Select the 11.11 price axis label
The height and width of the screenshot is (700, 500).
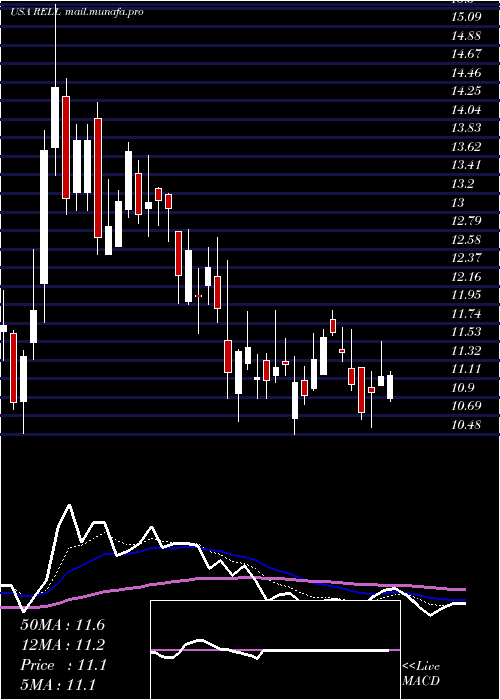tap(467, 369)
